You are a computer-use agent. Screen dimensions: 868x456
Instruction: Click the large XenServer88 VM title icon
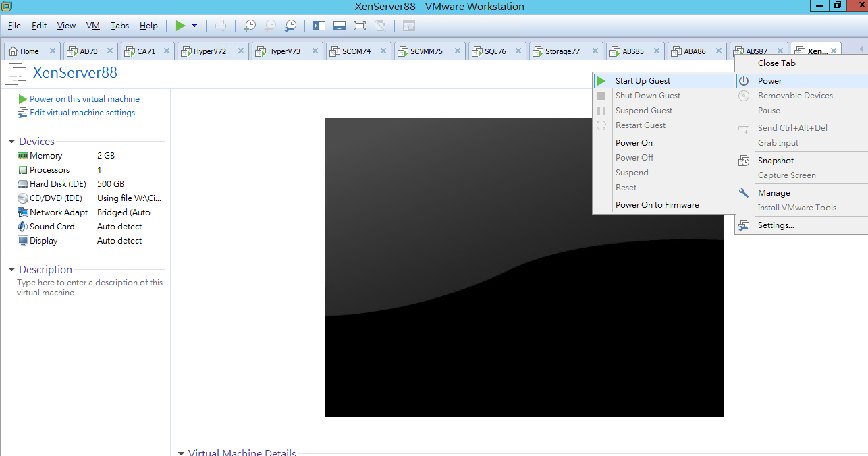[16, 73]
